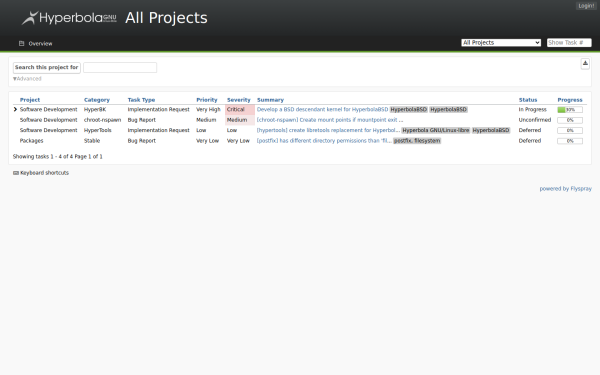This screenshot has width=600, height=375.
Task: Sort by Category column header
Action: pyautogui.click(x=97, y=100)
